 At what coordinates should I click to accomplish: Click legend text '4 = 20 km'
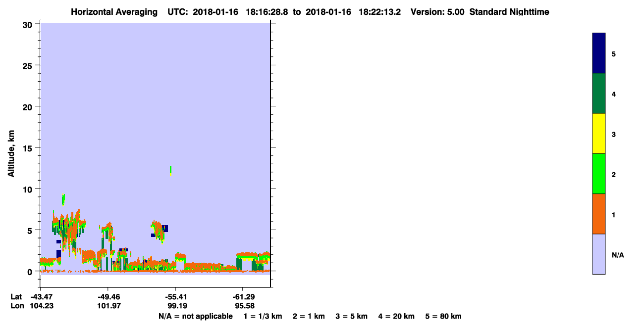[396, 316]
